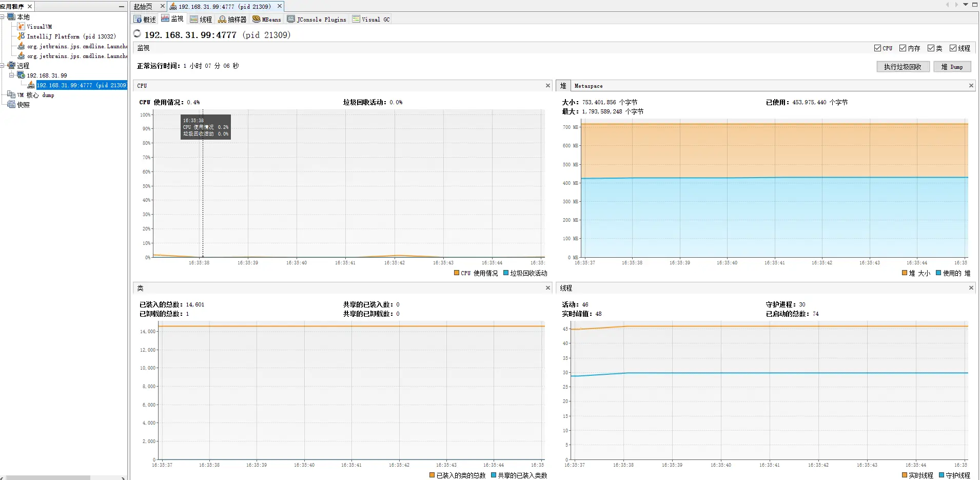Image resolution: width=980 pixels, height=480 pixels.
Task: Open the document list dropdown arrow
Action: pyautogui.click(x=966, y=5)
